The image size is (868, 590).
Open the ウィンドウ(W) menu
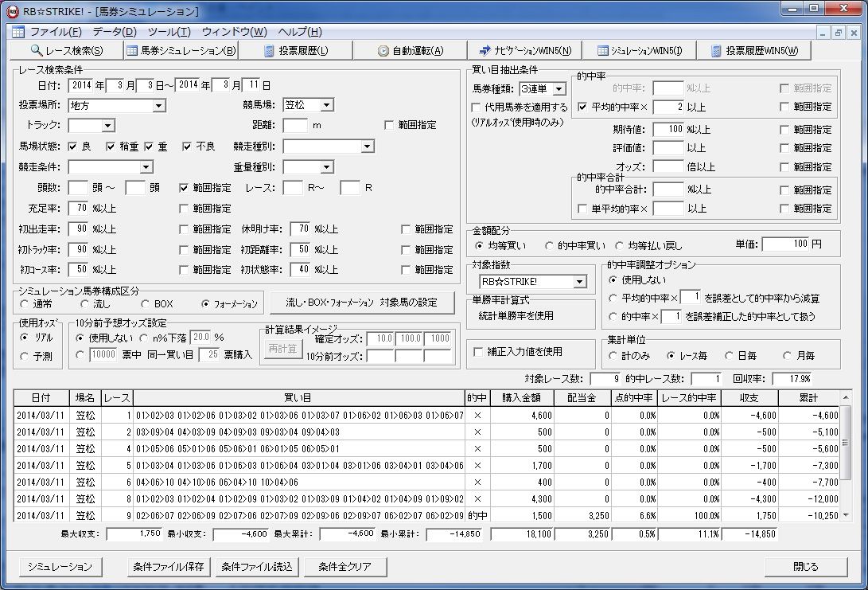pyautogui.click(x=234, y=32)
